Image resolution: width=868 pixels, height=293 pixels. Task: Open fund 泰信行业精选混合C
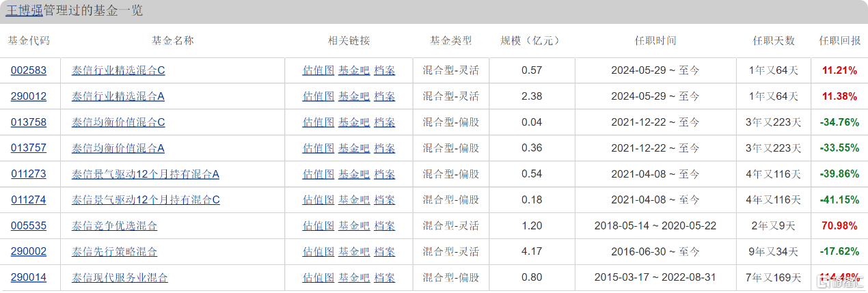tap(118, 70)
